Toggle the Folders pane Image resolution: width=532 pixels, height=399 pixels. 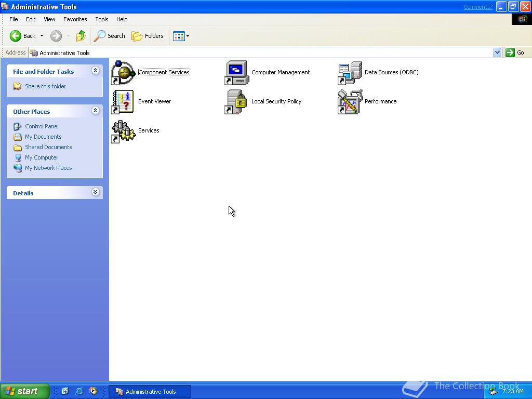(x=147, y=36)
